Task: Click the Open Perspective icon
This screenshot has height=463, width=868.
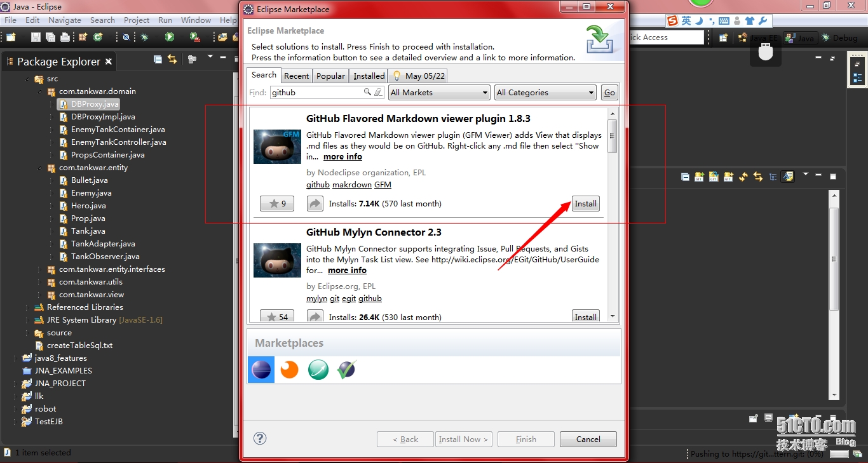Action: [x=724, y=38]
